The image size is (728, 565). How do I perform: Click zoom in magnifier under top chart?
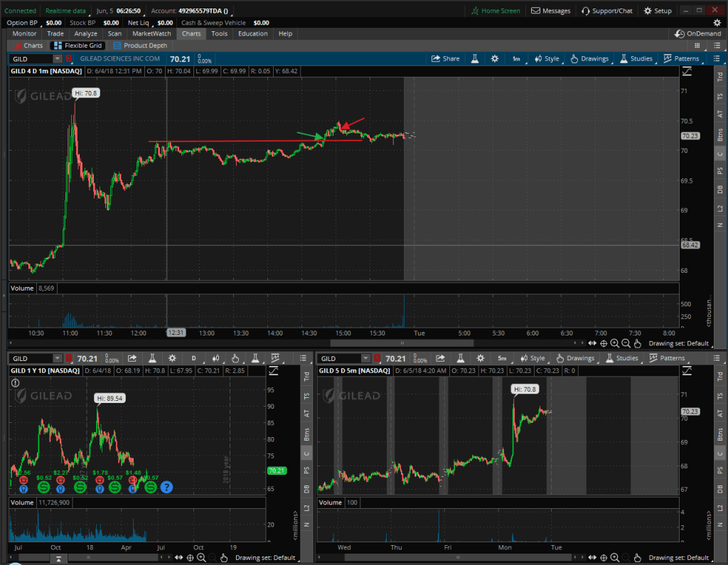pyautogui.click(x=614, y=343)
